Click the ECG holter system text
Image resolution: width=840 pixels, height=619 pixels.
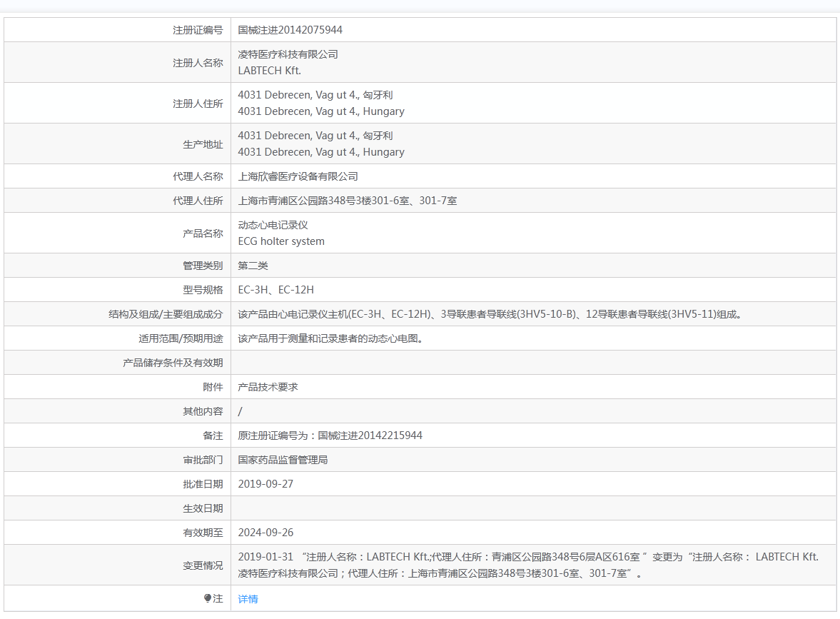281,241
